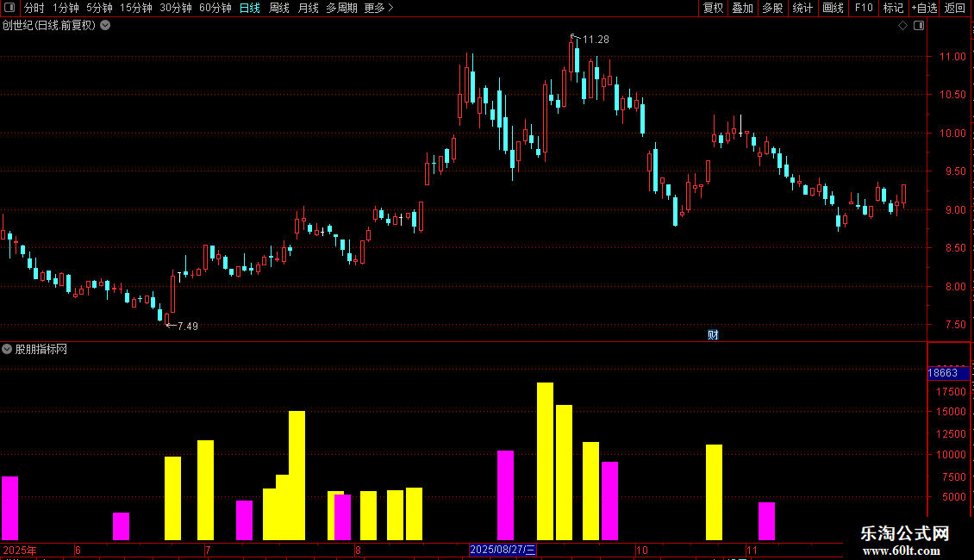Click the 创世纪(日线.前复权) chart title
The width and height of the screenshot is (974, 560).
click(x=49, y=26)
